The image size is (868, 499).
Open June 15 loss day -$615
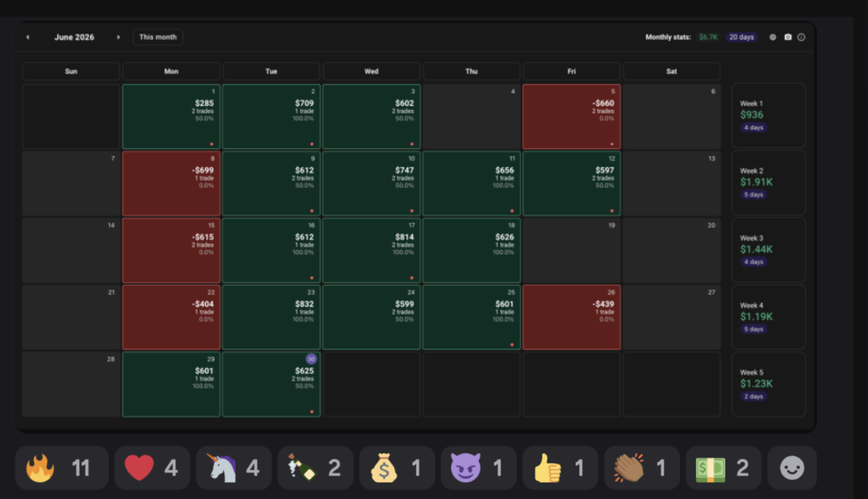click(x=171, y=251)
